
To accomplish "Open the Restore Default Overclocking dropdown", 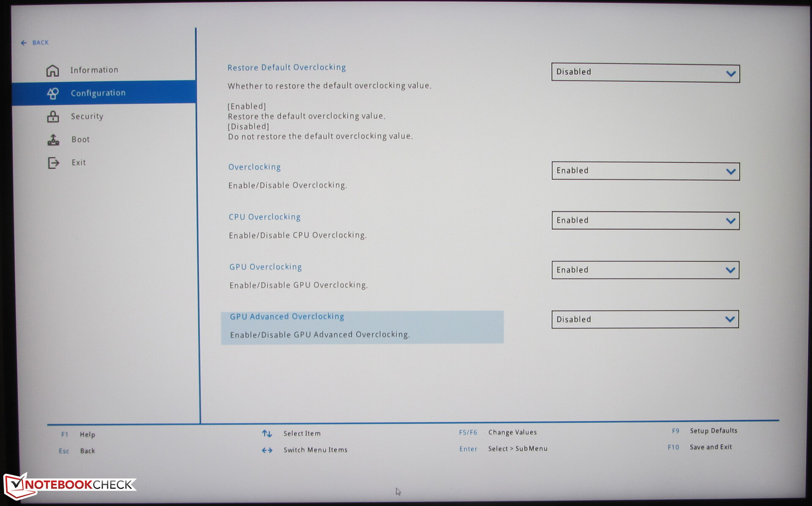I will pyautogui.click(x=645, y=73).
